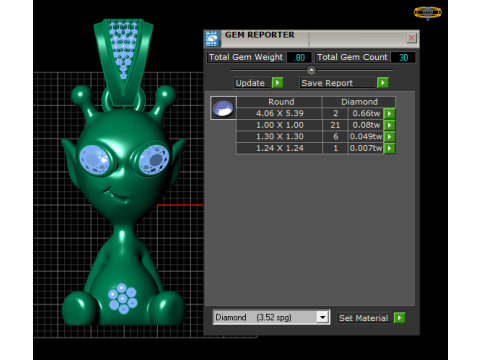Open the Diamond (3.52 spg) material dropdown
This screenshot has width=480, height=360.
[322, 317]
